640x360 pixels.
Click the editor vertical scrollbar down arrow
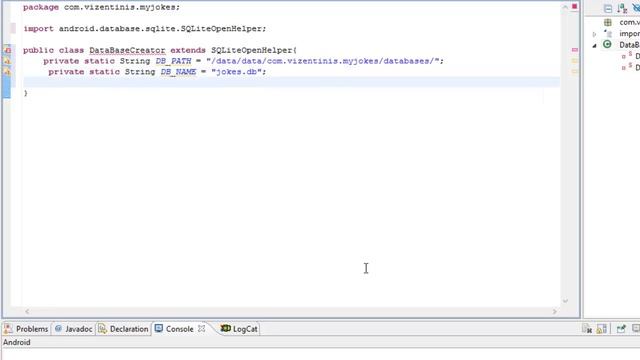(x=565, y=301)
